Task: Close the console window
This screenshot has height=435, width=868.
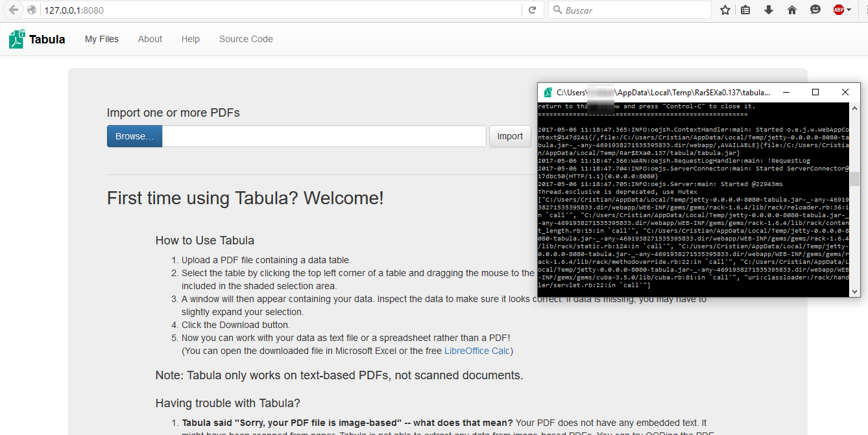Action: [845, 93]
